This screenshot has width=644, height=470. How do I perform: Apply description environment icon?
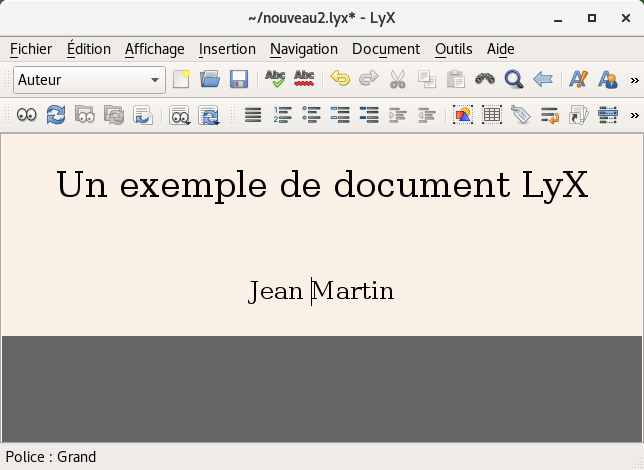pyautogui.click(x=369, y=115)
